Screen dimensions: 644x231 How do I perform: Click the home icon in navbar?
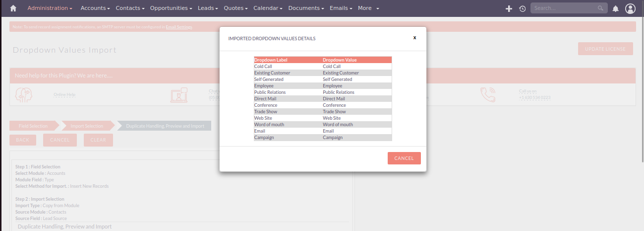pos(13,8)
